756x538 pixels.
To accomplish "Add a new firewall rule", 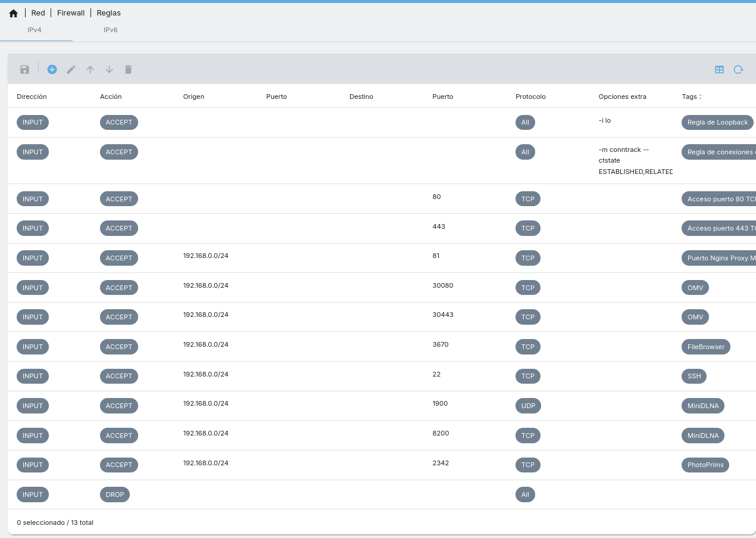I will 52,69.
